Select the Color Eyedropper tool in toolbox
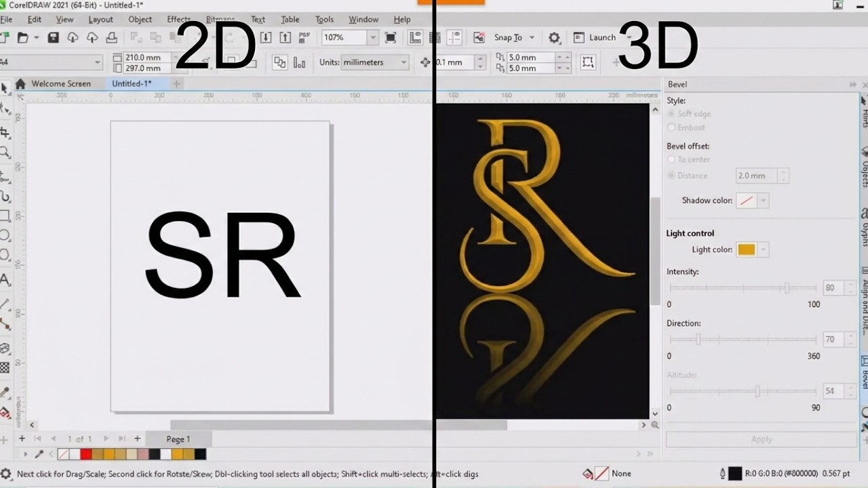The width and height of the screenshot is (868, 488). tap(4, 392)
